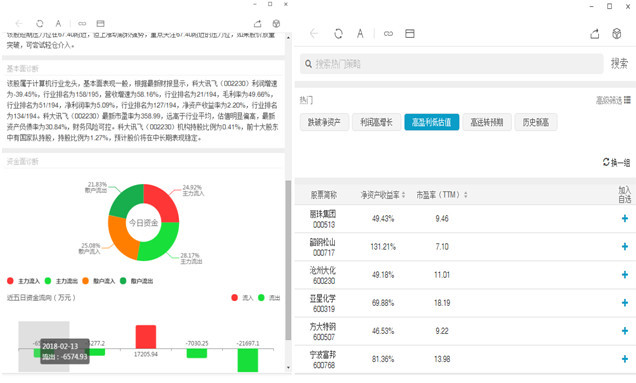Open font size option in right window
Screen dimensions: 636x383
pyautogui.click(x=360, y=33)
